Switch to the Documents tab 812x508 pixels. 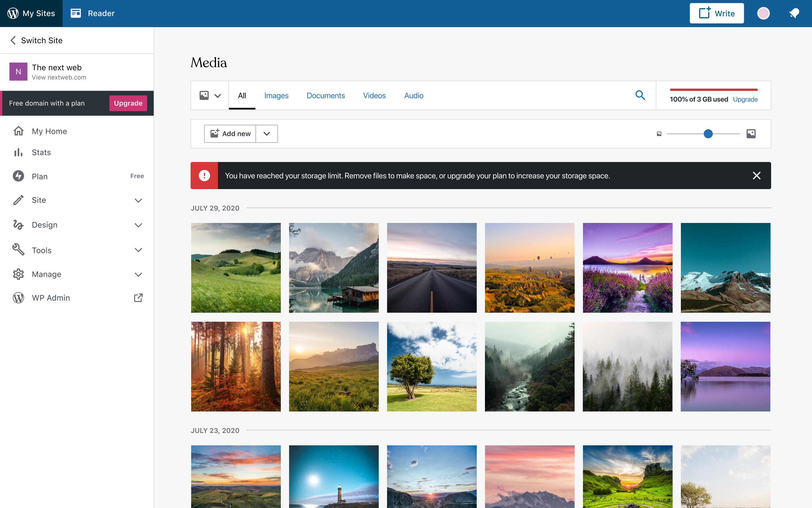[325, 96]
